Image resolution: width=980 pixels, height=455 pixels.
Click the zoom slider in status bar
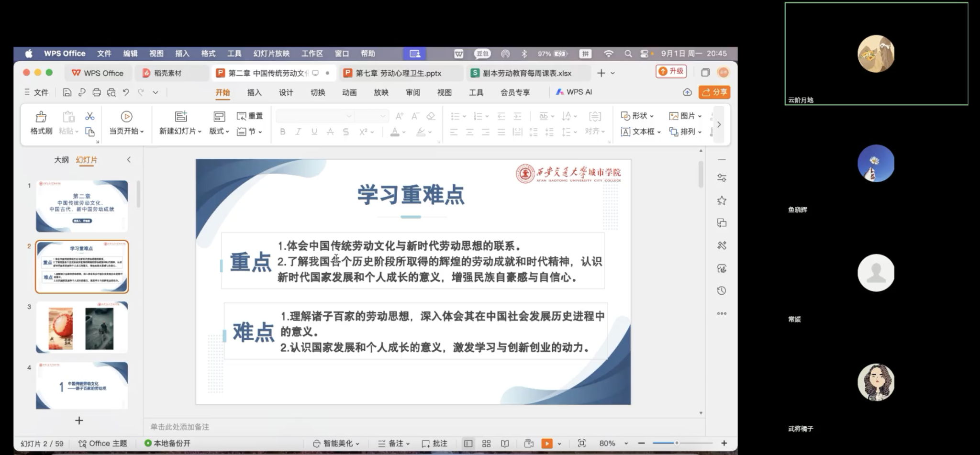coord(677,444)
